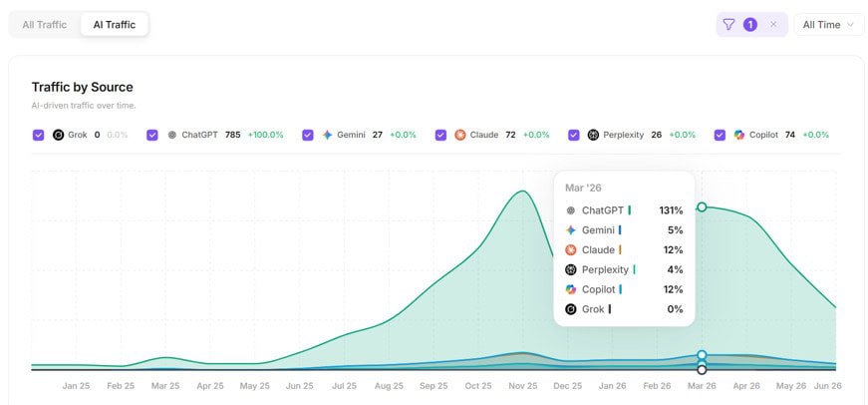This screenshot has width=868, height=405.
Task: Click the ChatGPT data point on Mar 26
Action: (702, 206)
